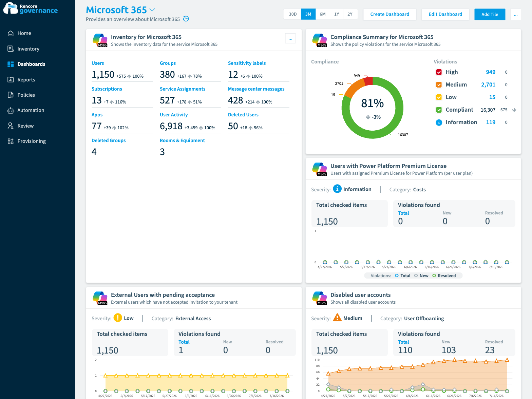Click Total checked items 1,150 in External Users
Image resolution: width=532 pixels, height=399 pixels.
coord(108,350)
